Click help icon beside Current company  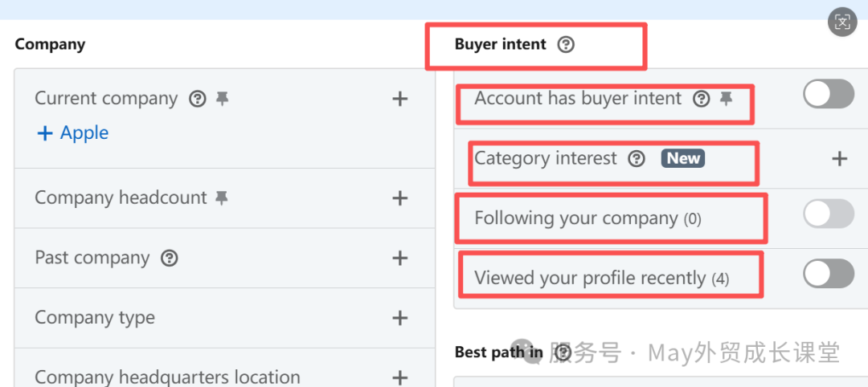pos(197,99)
